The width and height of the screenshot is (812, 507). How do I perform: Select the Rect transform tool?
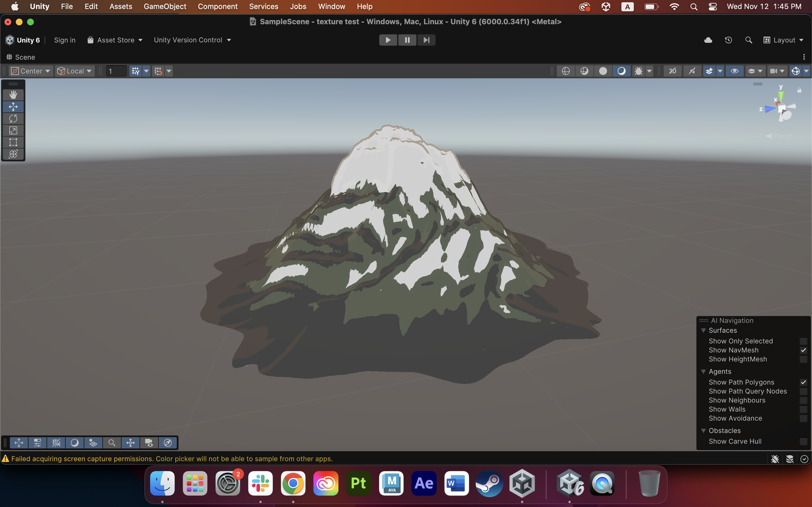pos(13,142)
